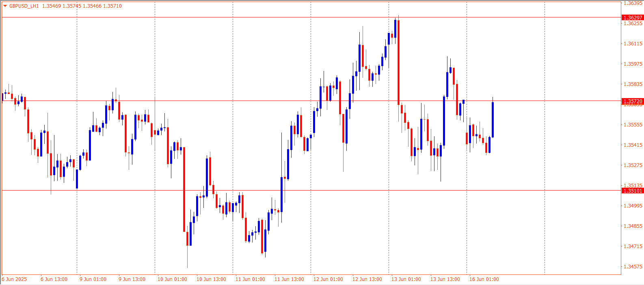The height and width of the screenshot is (285, 644).
Task: Click the 9 Jun 01:00 time label
Action: pyautogui.click(x=93, y=279)
